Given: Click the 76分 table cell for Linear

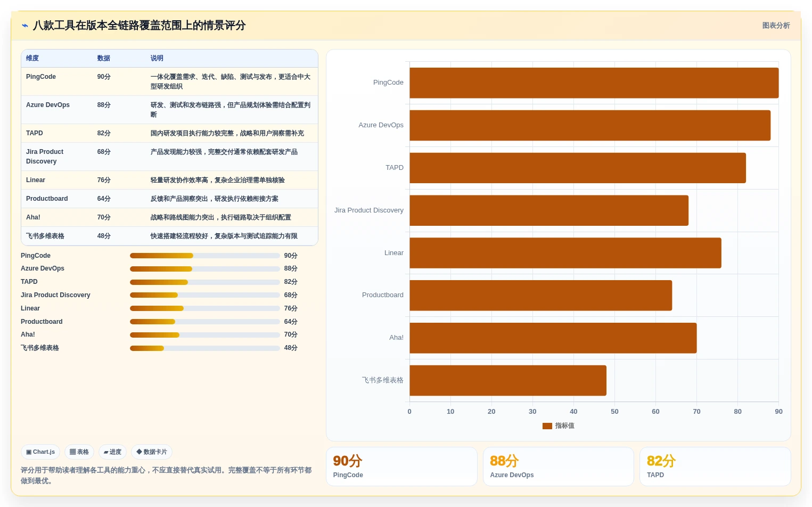Looking at the screenshot, I should click(x=104, y=180).
